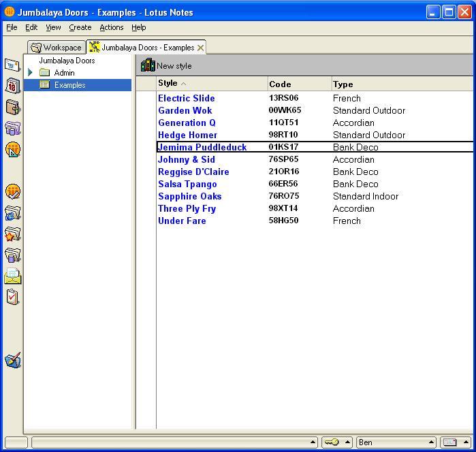Viewport: 476px width, 452px height.
Task: Open the Actions menu
Action: [111, 27]
